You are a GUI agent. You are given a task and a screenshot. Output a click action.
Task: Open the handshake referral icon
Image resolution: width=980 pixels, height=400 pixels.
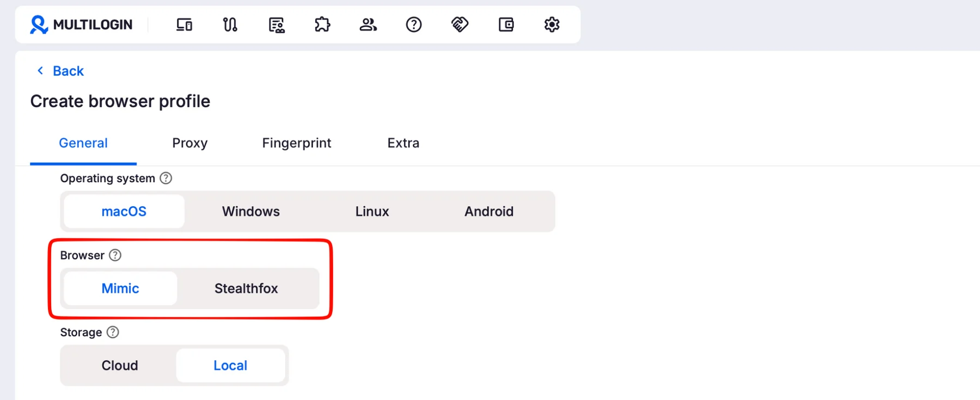[460, 24]
